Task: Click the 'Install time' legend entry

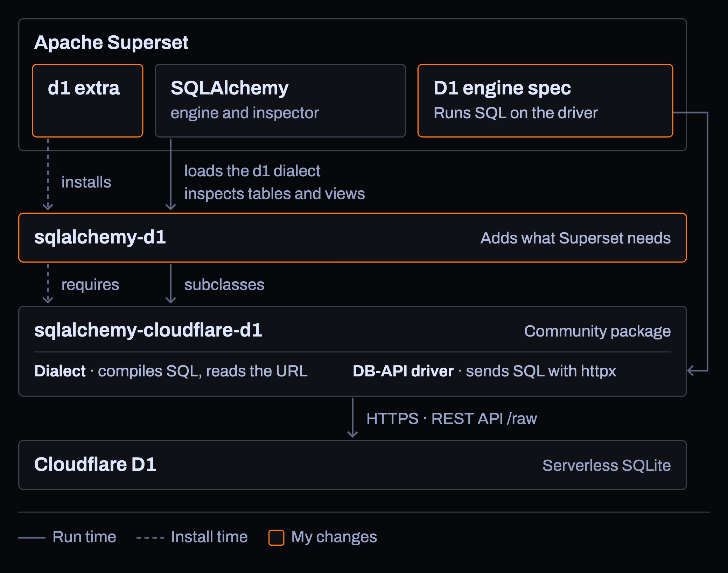Action: point(192,537)
